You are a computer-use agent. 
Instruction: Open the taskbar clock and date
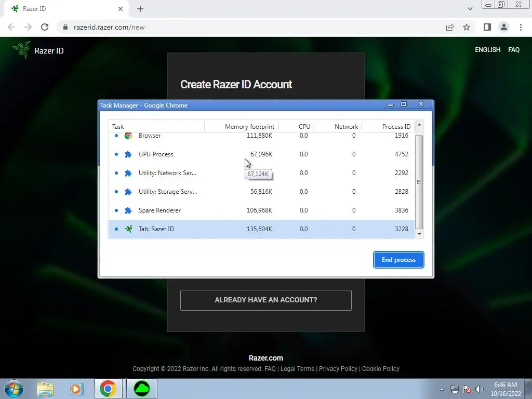point(506,389)
